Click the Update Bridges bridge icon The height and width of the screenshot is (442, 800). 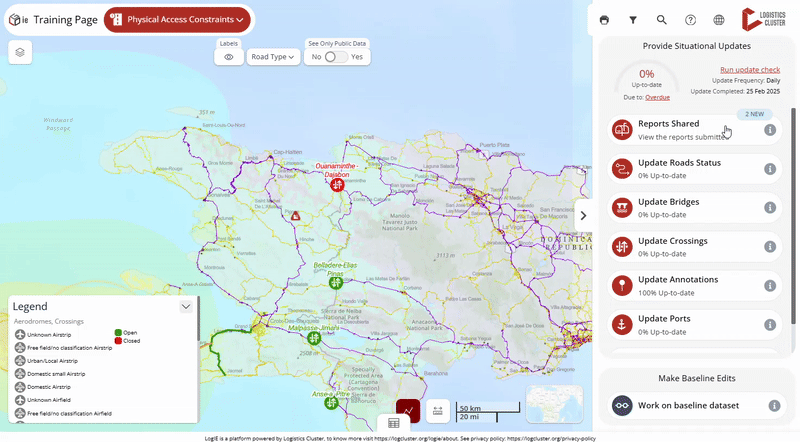tap(622, 208)
